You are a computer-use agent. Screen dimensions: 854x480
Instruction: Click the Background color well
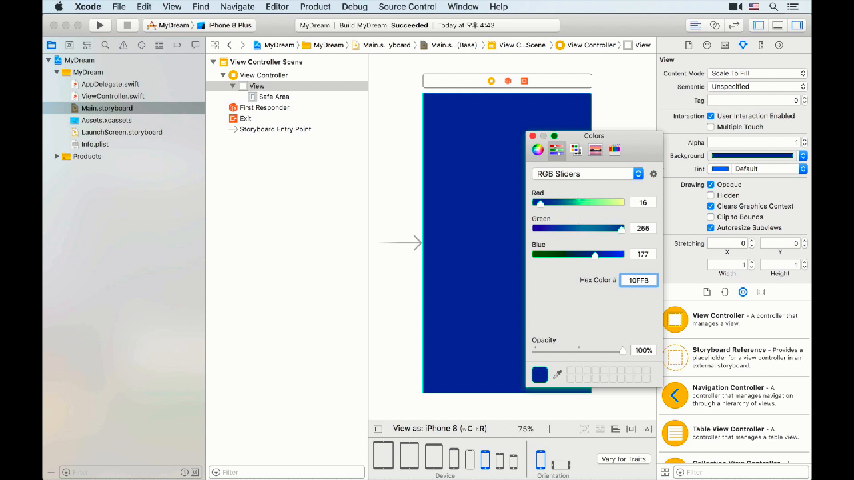pyautogui.click(x=752, y=156)
